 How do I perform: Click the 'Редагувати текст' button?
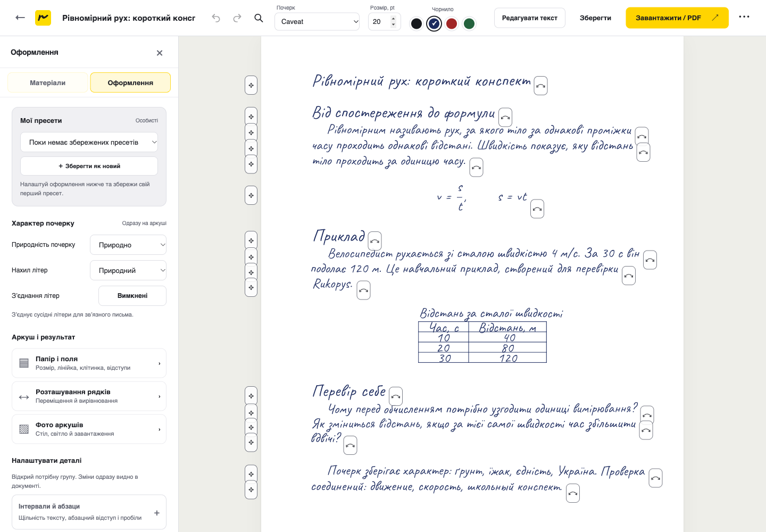(530, 18)
